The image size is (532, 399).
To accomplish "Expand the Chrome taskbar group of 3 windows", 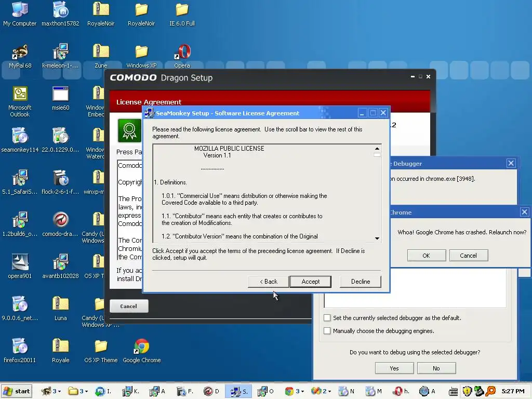I will pyautogui.click(x=295, y=391).
